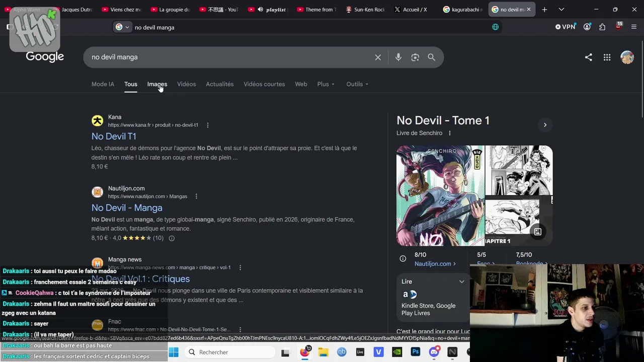The width and height of the screenshot is (644, 362).
Task: Open the Firefox extensions puzzle icon
Action: click(602, 27)
